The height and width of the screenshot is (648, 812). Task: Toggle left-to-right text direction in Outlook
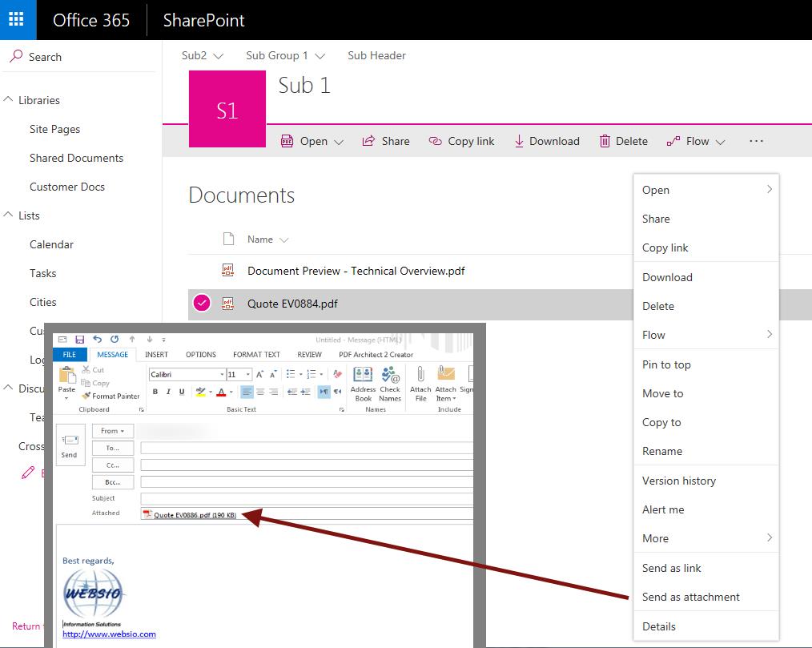pos(324,392)
